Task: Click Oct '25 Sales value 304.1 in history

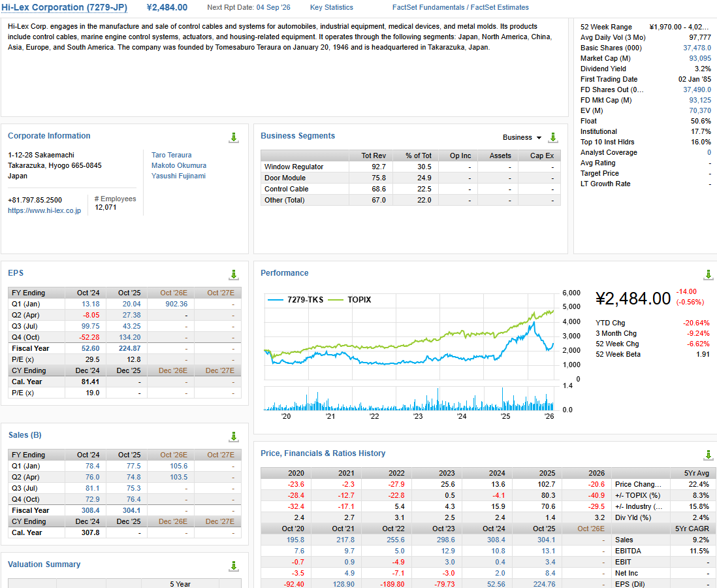Action: (x=546, y=540)
